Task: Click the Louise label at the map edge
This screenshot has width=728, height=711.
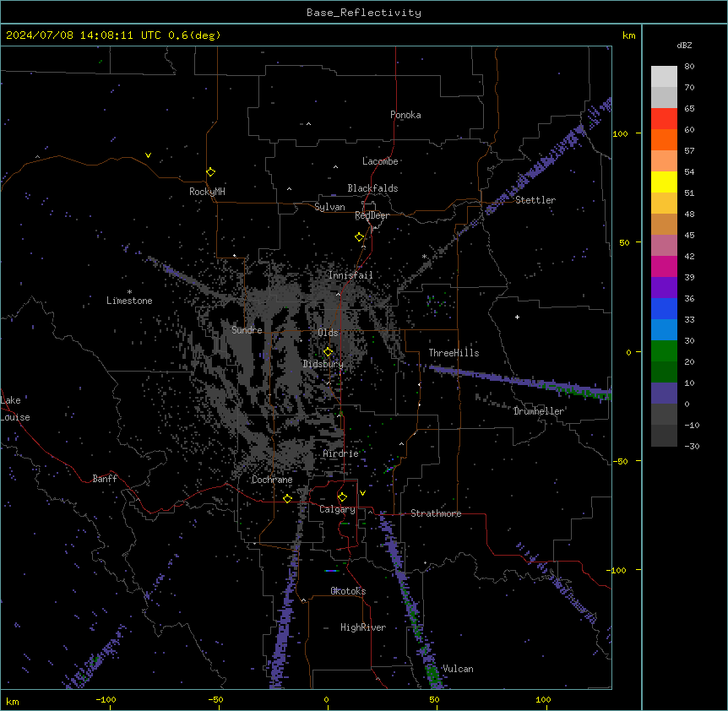Action: 15,417
